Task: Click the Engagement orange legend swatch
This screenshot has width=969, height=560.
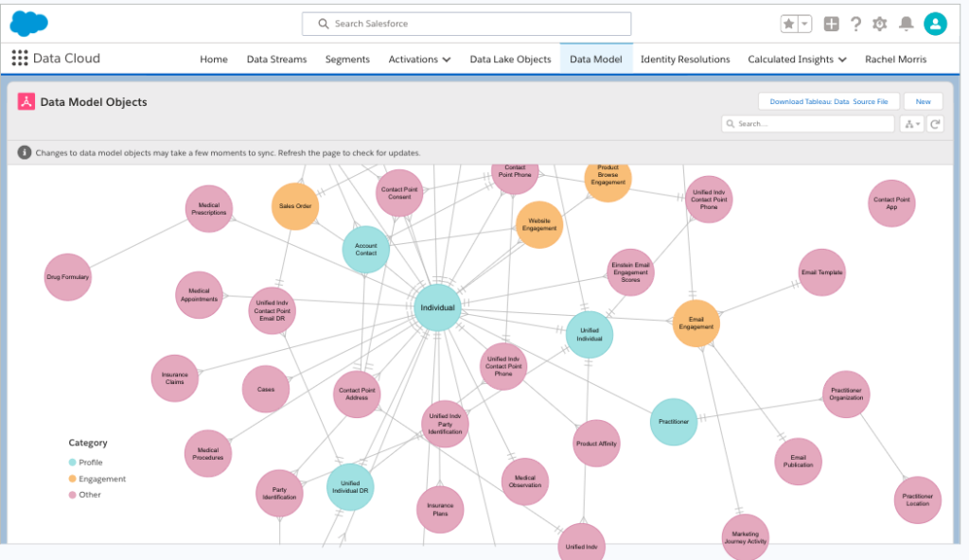Action: (x=73, y=479)
